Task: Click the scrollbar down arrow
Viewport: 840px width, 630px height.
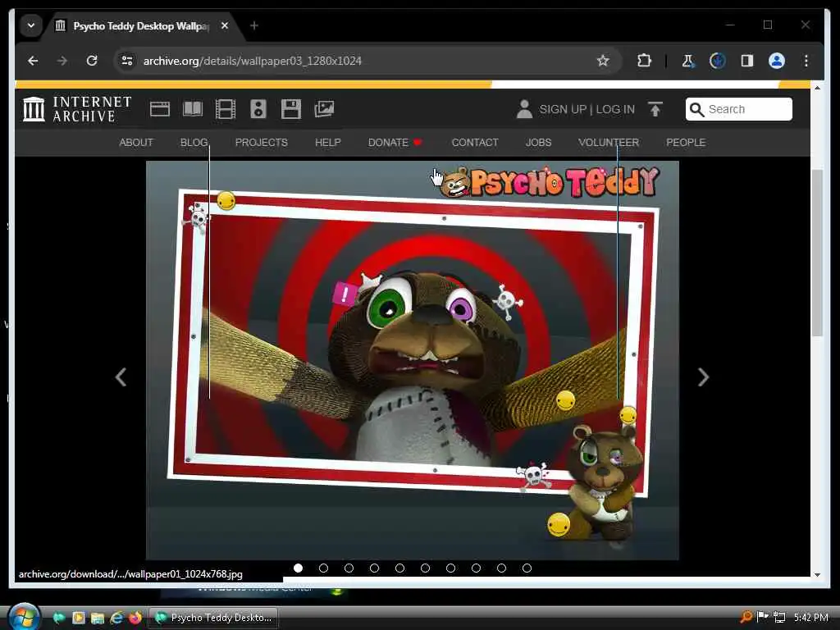Action: pos(817,574)
